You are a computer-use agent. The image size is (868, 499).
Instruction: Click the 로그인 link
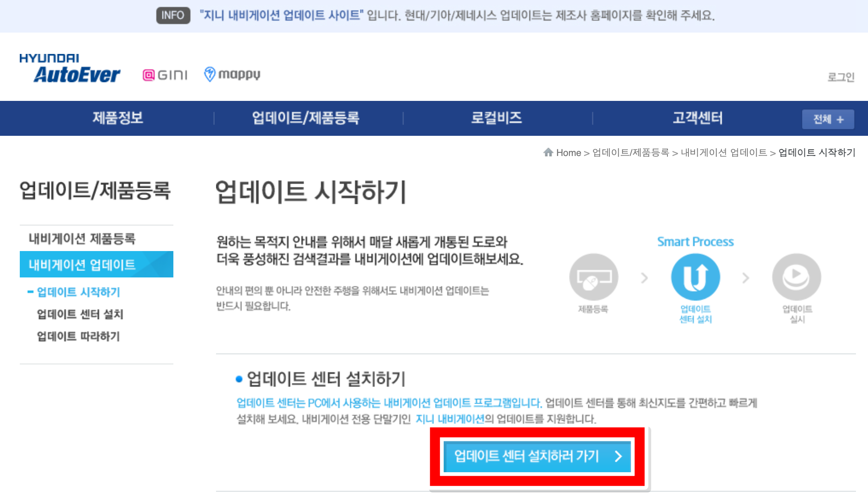[840, 77]
